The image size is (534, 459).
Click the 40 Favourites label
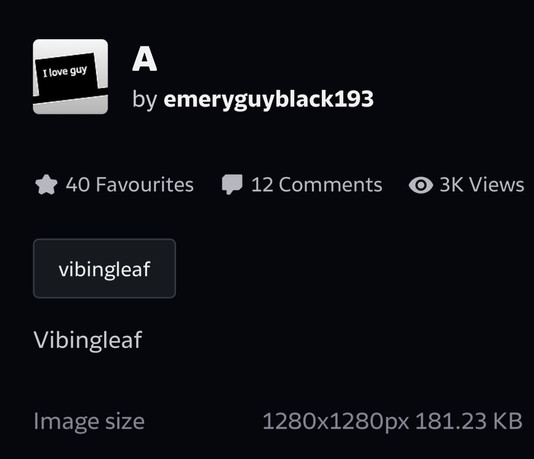point(130,185)
